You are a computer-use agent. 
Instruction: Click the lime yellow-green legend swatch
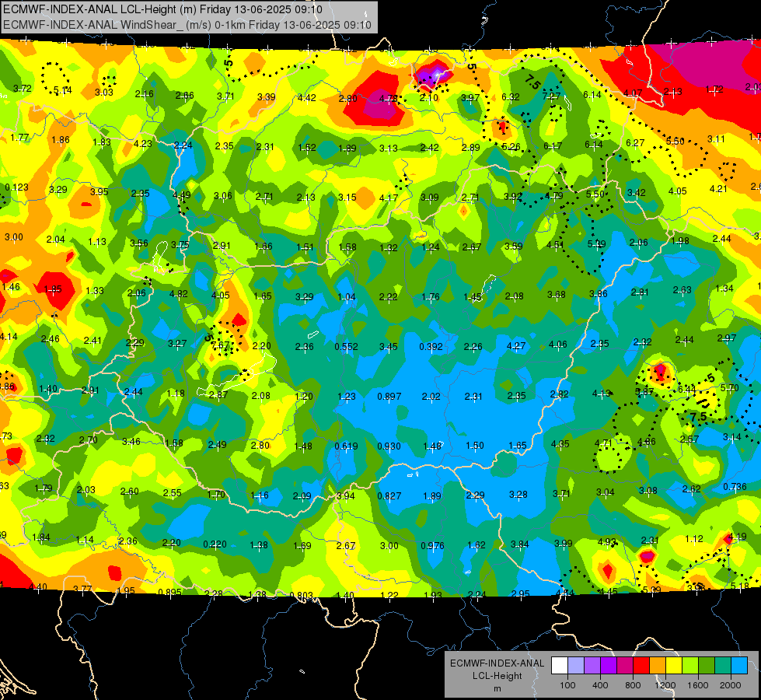pos(690,666)
